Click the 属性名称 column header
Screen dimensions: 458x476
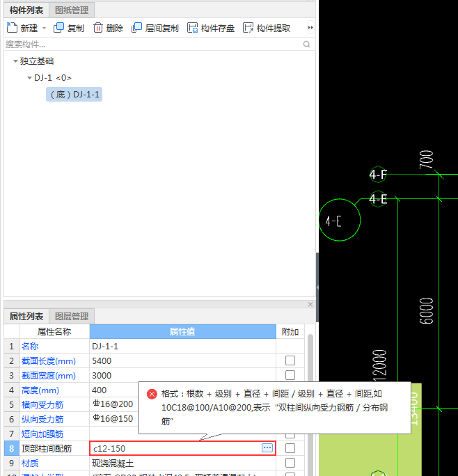pos(54,331)
